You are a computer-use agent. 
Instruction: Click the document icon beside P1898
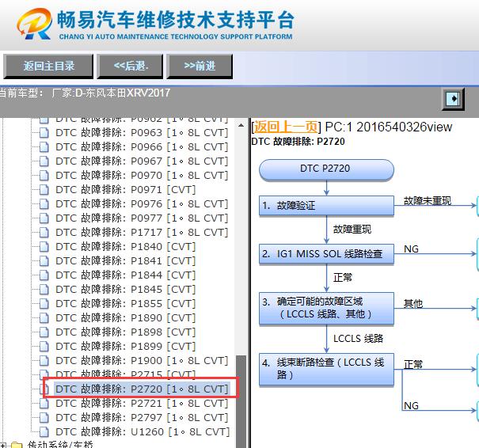pos(44,332)
